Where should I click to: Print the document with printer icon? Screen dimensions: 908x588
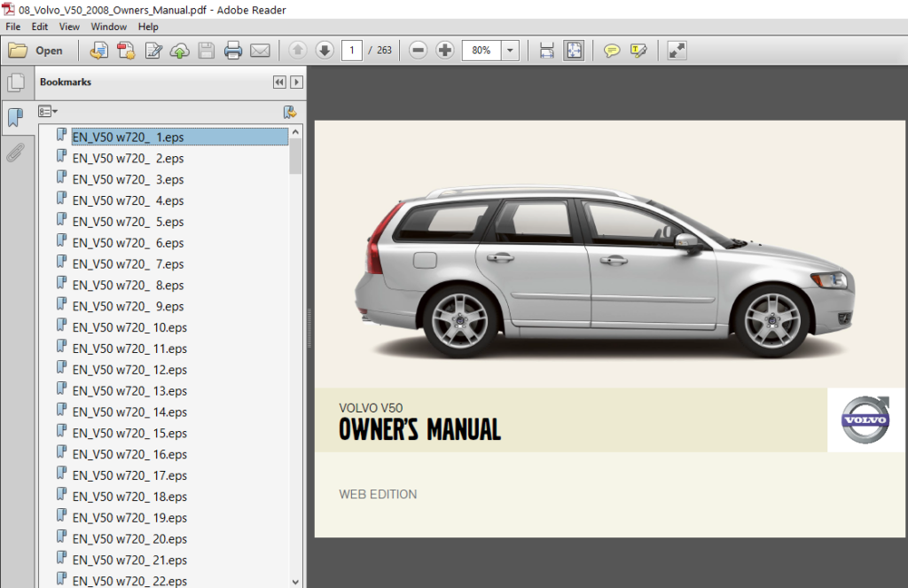[233, 51]
